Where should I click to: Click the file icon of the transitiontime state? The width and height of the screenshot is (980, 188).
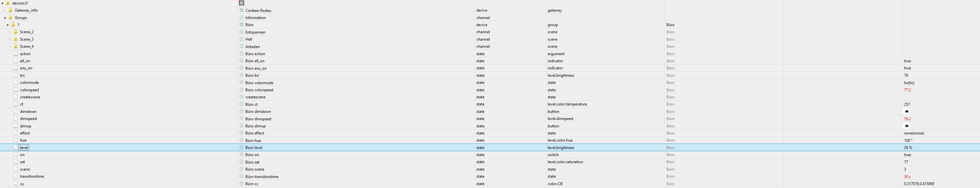[x=15, y=176]
